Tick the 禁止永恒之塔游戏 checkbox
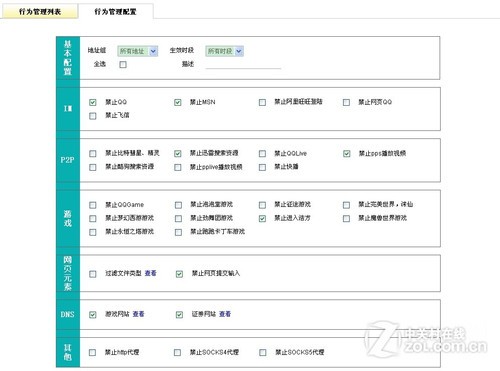 pos(93,232)
